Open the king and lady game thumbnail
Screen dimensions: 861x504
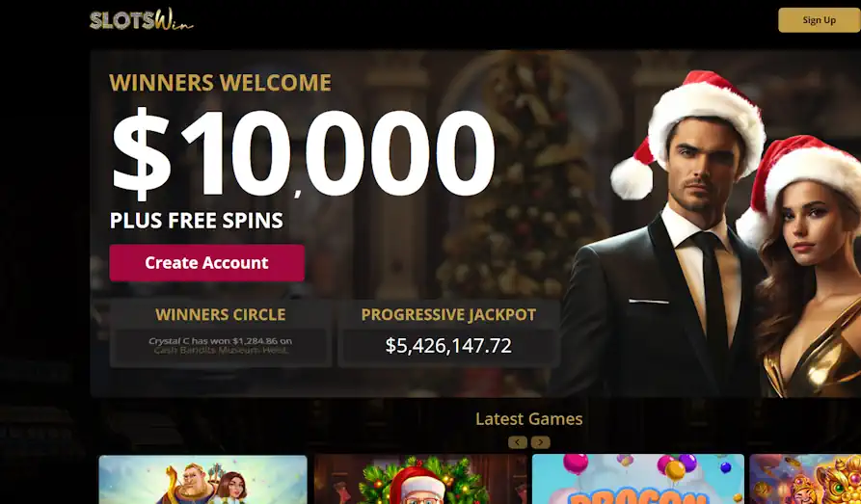(x=202, y=479)
